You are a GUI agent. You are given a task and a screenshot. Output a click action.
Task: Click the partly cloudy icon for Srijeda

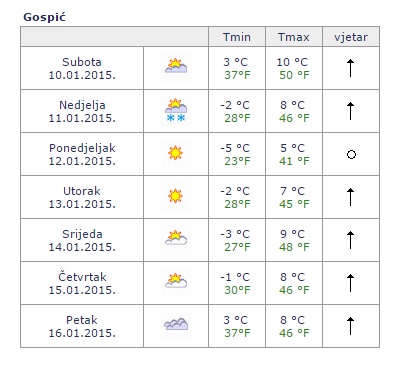[176, 238]
